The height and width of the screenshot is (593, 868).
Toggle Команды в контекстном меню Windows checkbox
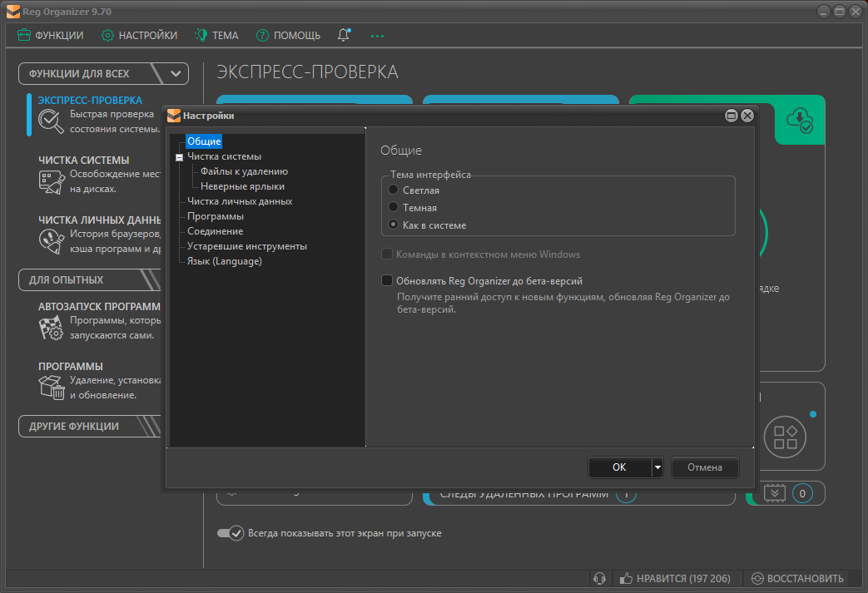tap(387, 254)
